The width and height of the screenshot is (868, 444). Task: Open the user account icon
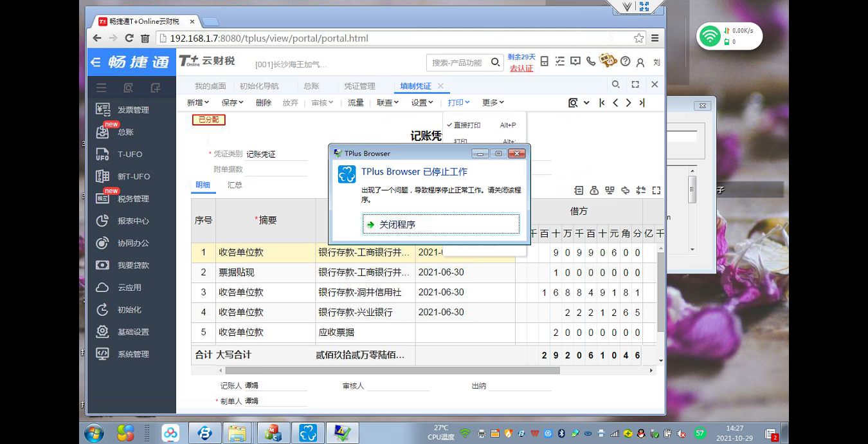pyautogui.click(x=640, y=62)
